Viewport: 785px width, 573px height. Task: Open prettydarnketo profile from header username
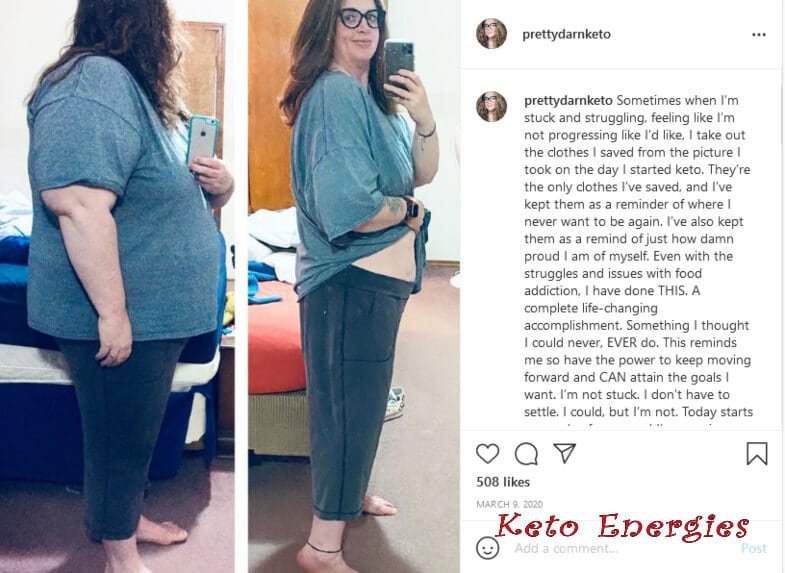point(566,34)
